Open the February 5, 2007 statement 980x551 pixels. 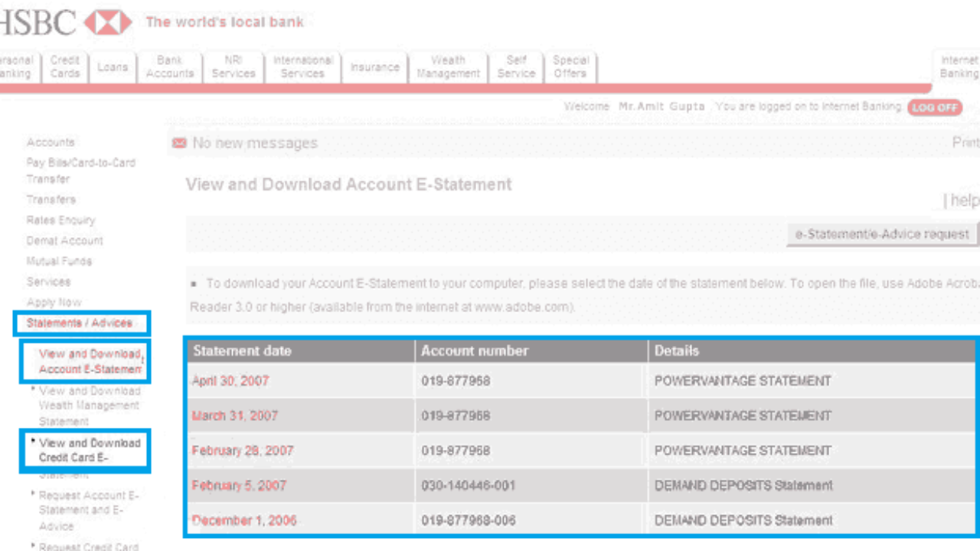[x=239, y=485]
